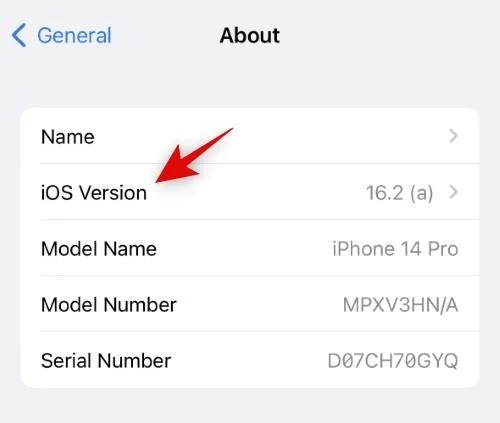Tap the MPXV3HN/A model number value
This screenshot has width=500, height=423.
[401, 305]
